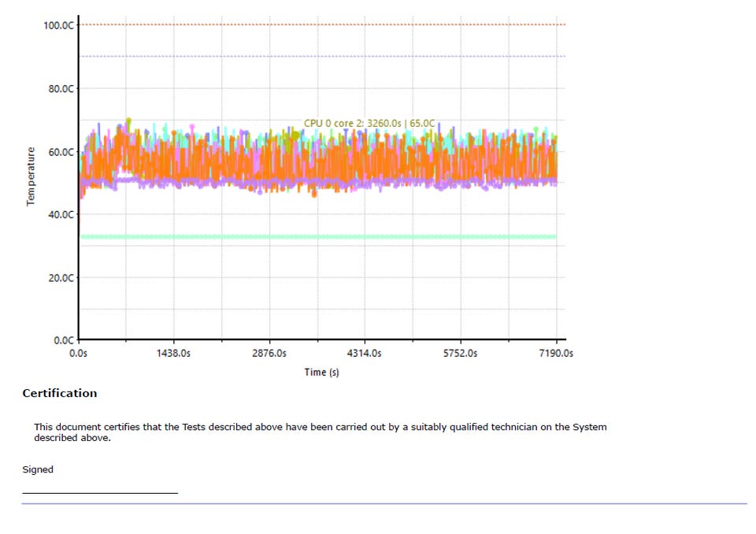756x534 pixels.
Task: Click the Certification section heading
Action: [x=60, y=393]
